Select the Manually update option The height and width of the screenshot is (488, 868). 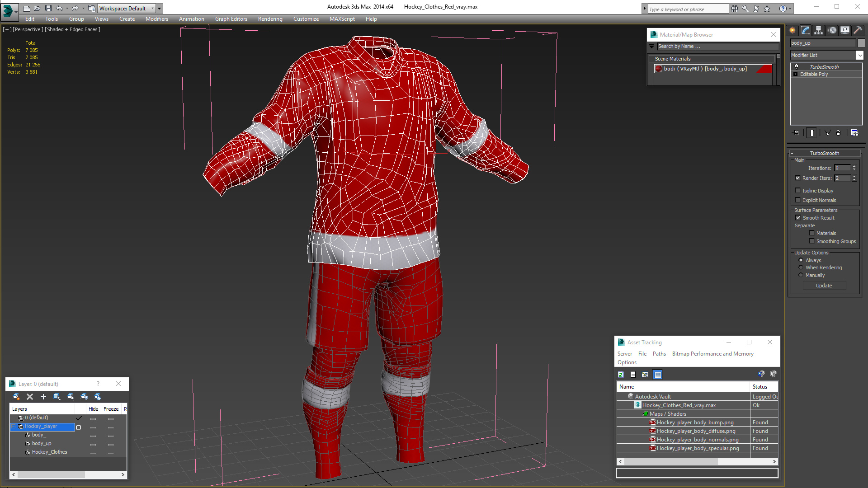point(801,275)
